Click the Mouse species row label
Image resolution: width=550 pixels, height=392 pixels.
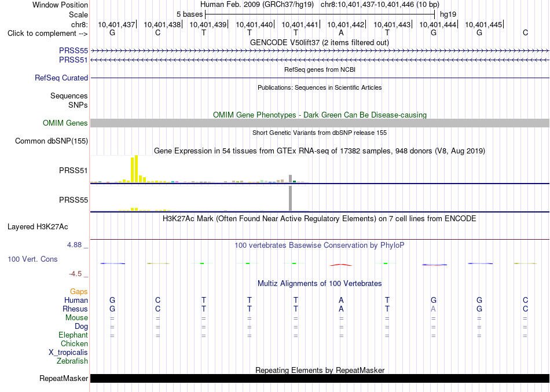tap(76, 318)
